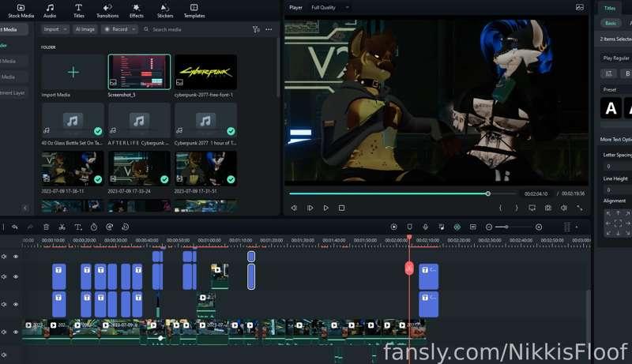Add a marker with the shield icon
632x364 pixels.
click(x=409, y=227)
